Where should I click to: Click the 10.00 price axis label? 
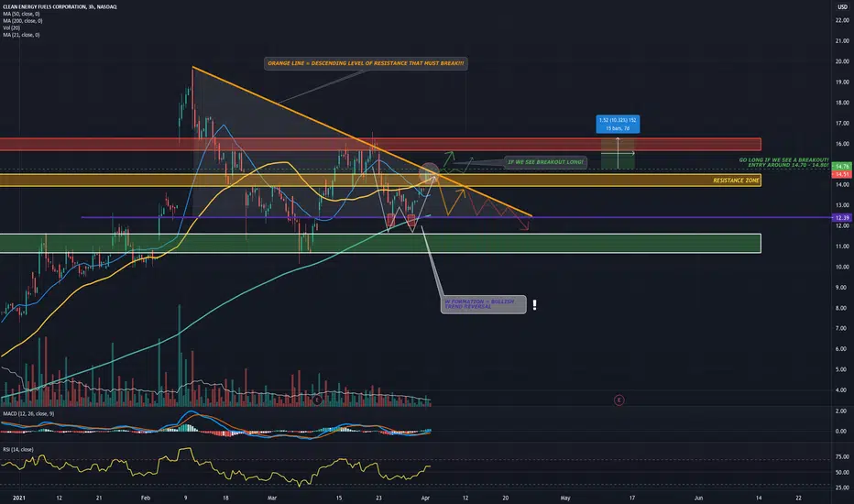843,267
